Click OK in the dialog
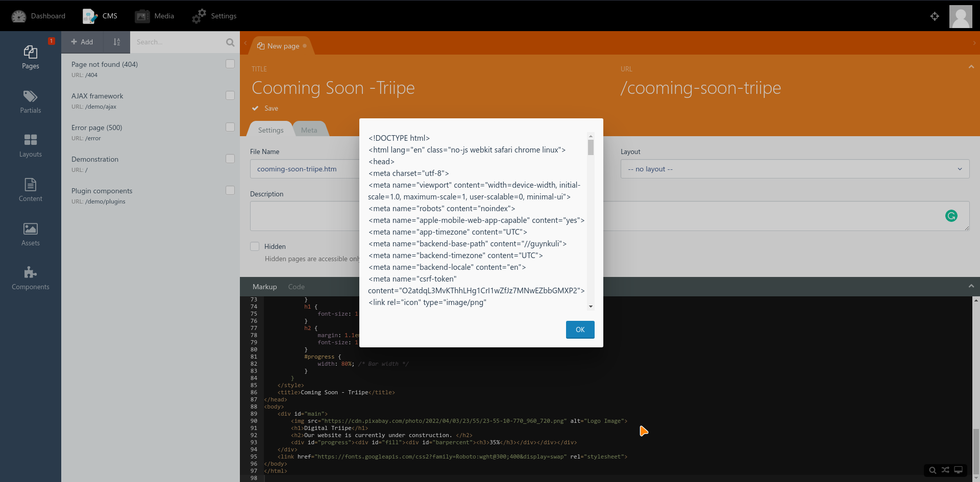The width and height of the screenshot is (980, 482). (x=580, y=329)
